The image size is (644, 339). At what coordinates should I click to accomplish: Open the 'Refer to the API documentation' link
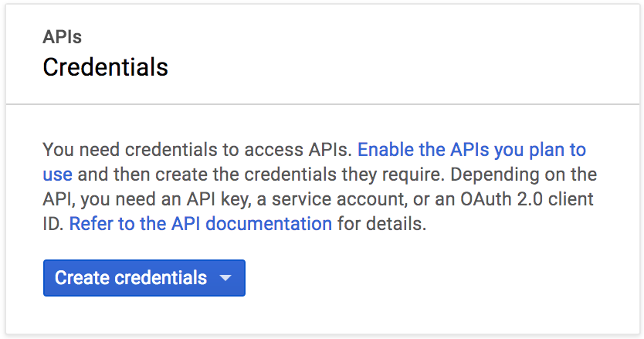(201, 224)
